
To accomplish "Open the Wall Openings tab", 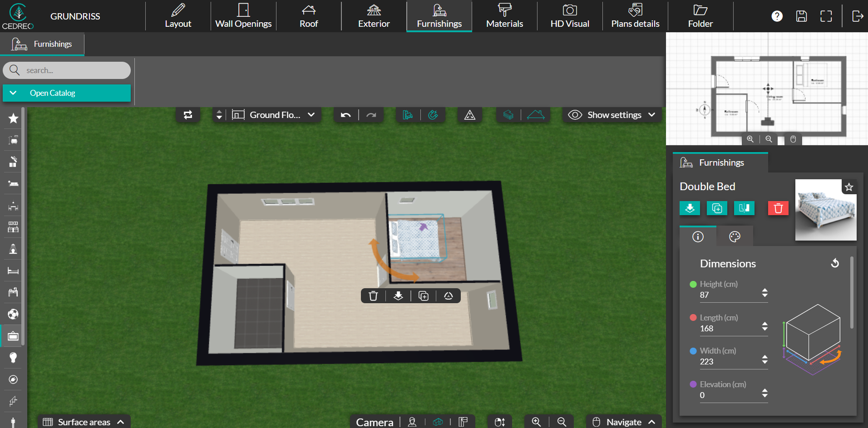I will click(243, 16).
